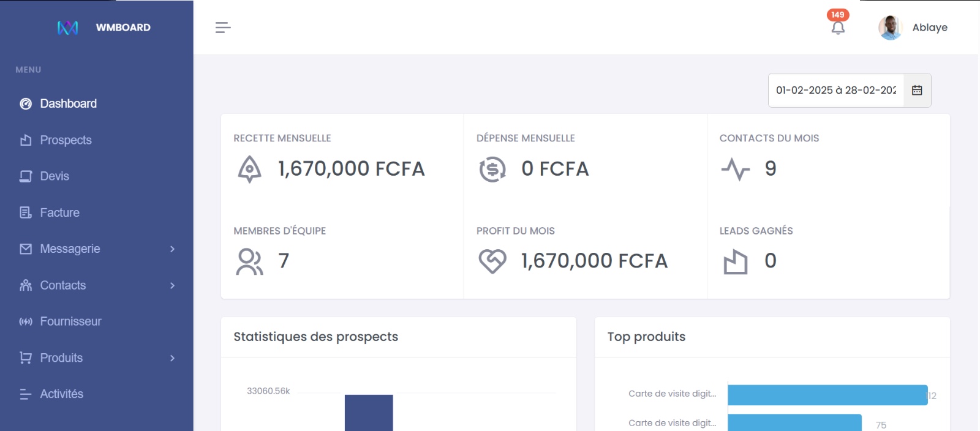
Task: Go to the Devis page
Action: [55, 176]
